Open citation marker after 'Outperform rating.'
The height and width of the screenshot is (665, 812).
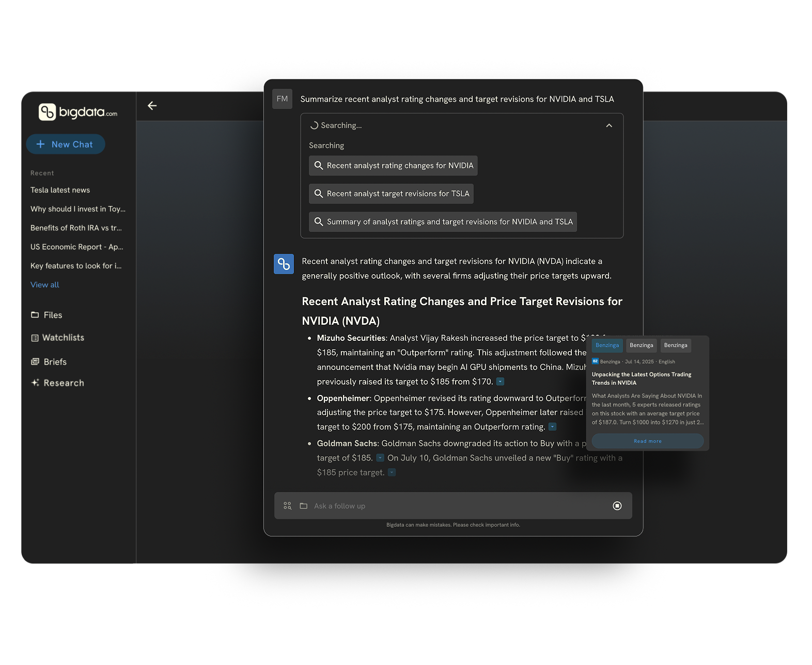click(552, 426)
